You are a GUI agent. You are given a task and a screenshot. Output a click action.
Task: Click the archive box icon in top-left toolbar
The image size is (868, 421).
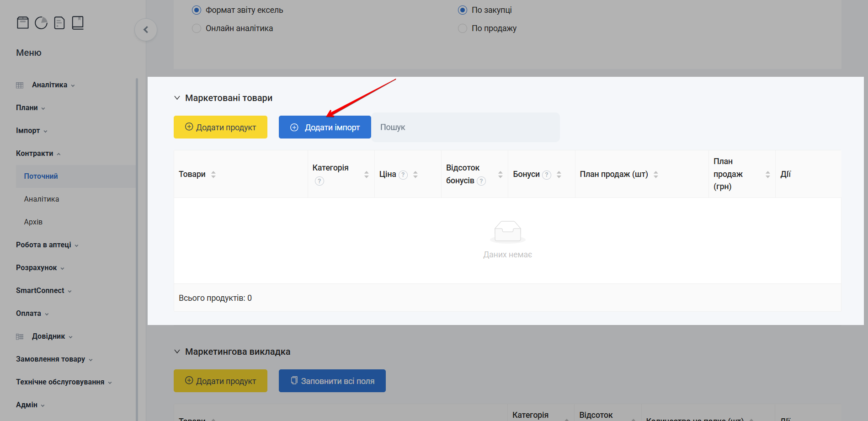tap(23, 22)
